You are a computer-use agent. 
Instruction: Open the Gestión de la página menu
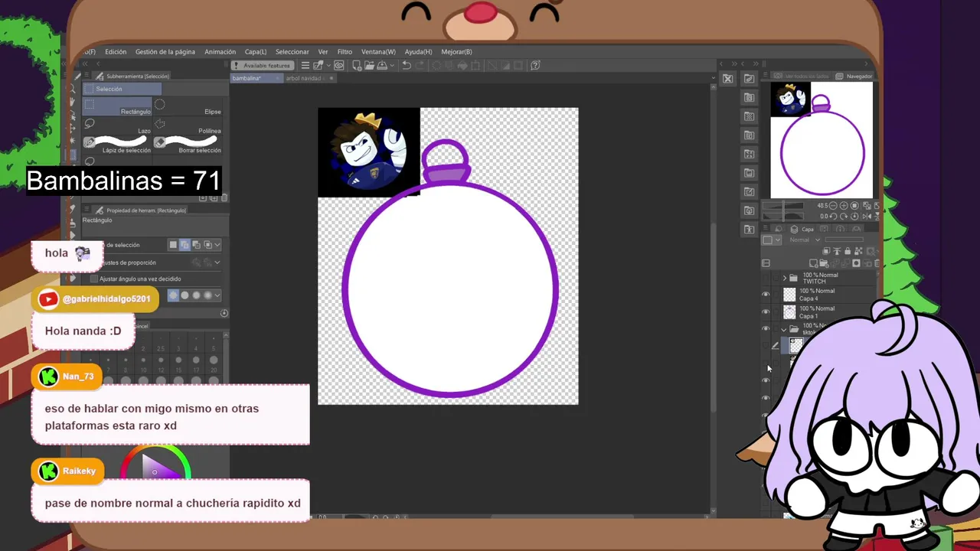165,52
